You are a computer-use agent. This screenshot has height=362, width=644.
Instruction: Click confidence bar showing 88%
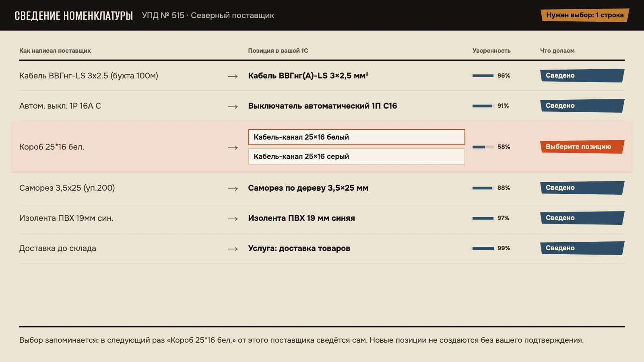point(483,188)
